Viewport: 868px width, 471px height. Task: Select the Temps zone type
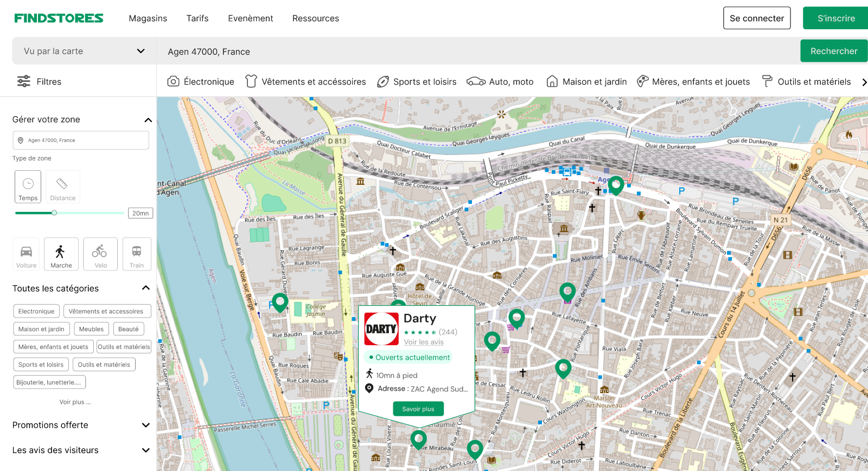tap(28, 186)
